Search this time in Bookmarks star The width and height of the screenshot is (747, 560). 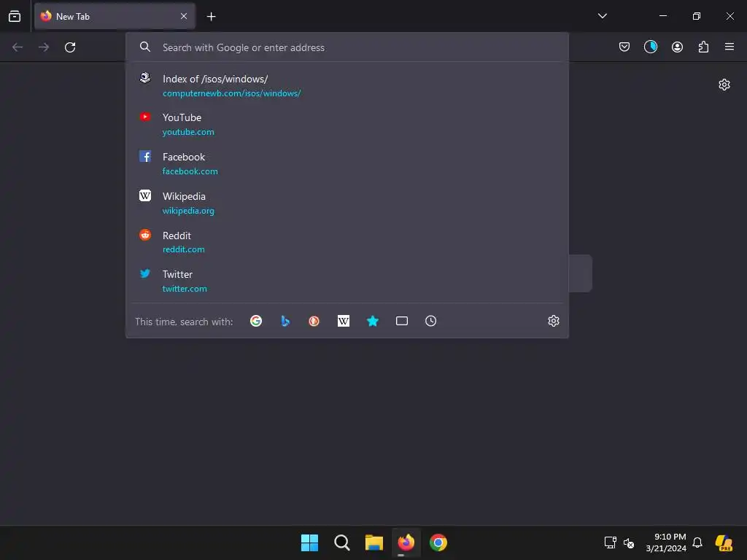(373, 321)
